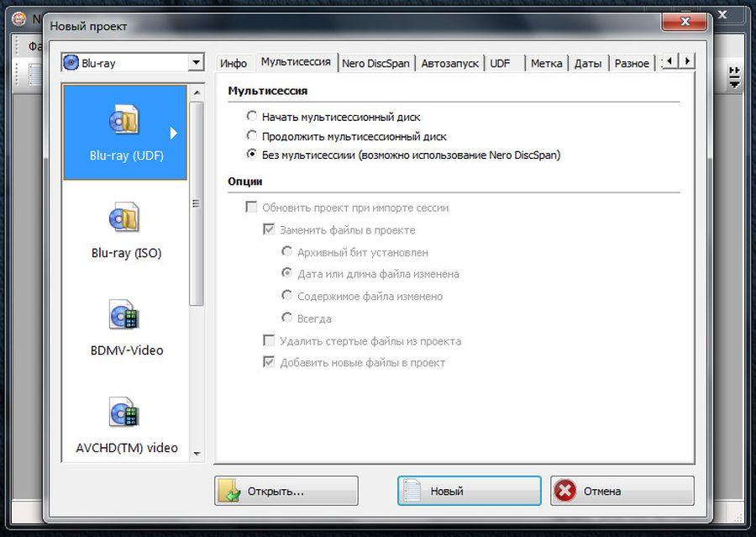Open the Nero DiscSpan tab
The image size is (756, 537).
tap(375, 62)
